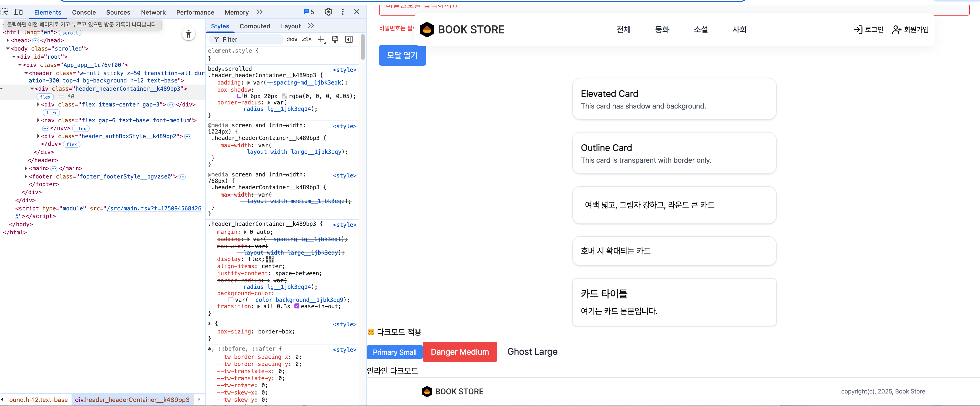Open the 전체 navigation category
This screenshot has height=406, width=980.
[624, 29]
